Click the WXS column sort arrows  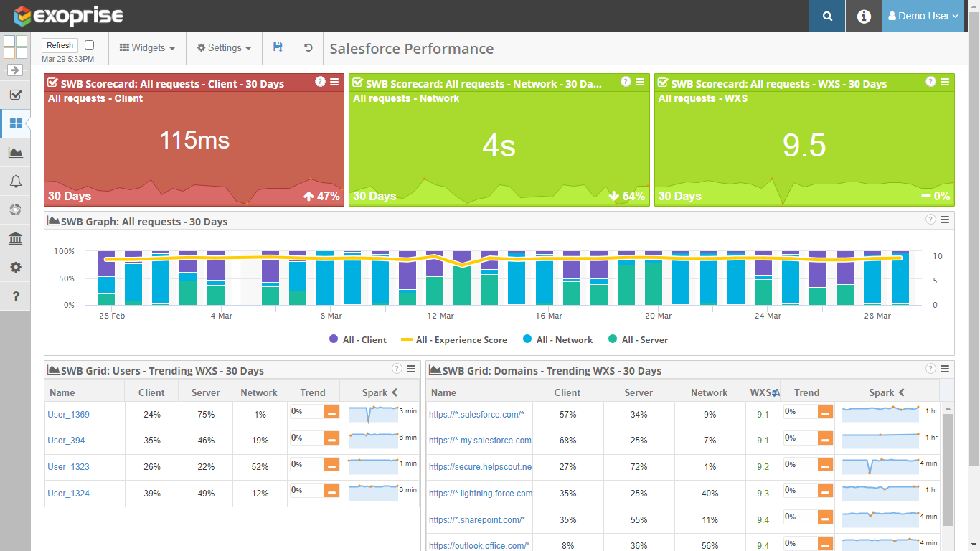[775, 392]
